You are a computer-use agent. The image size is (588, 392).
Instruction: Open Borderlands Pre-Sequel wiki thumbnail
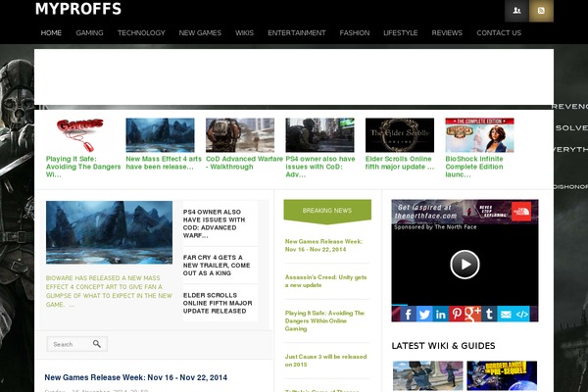coord(502,376)
